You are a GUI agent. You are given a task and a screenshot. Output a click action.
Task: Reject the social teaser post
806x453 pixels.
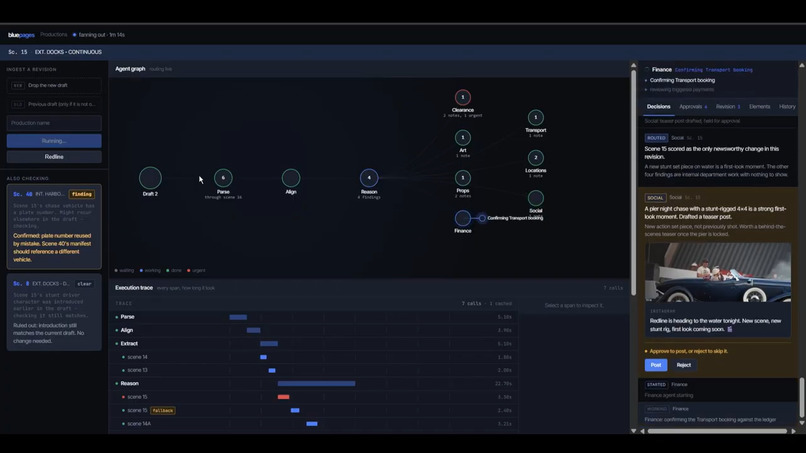click(684, 365)
